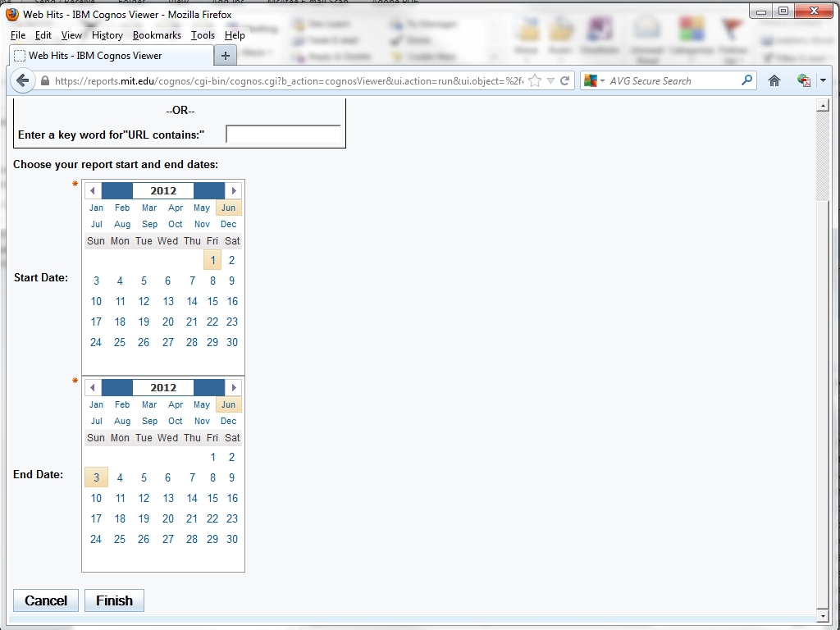
Task: Open a new tab with plus button
Action: [225, 56]
